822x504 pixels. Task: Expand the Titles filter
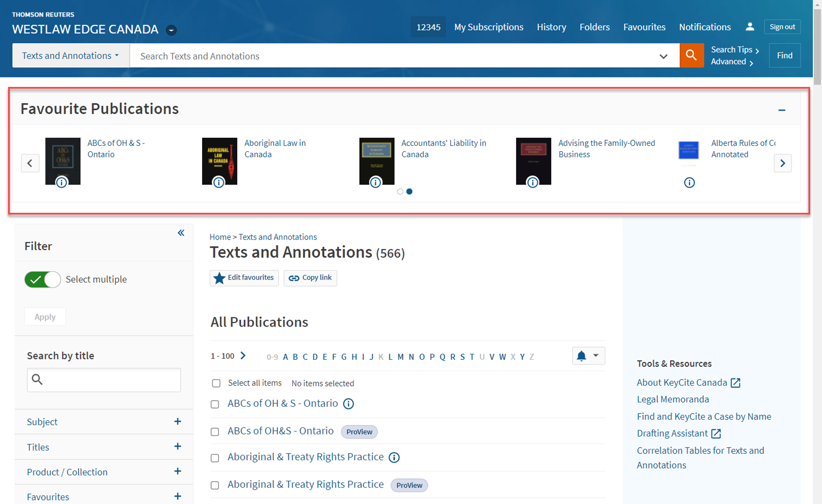click(104, 447)
